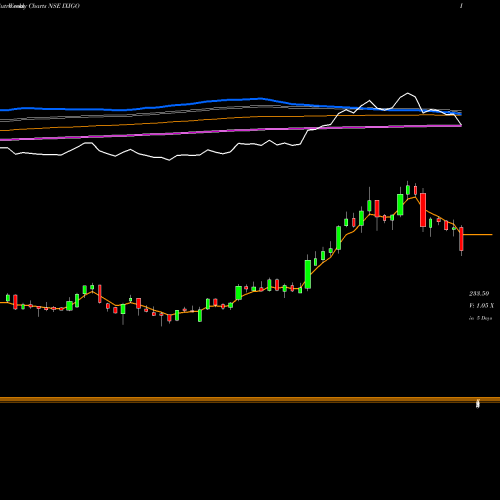Select the last red candlestick at right edge
This screenshot has height=500, width=500.
[461, 239]
